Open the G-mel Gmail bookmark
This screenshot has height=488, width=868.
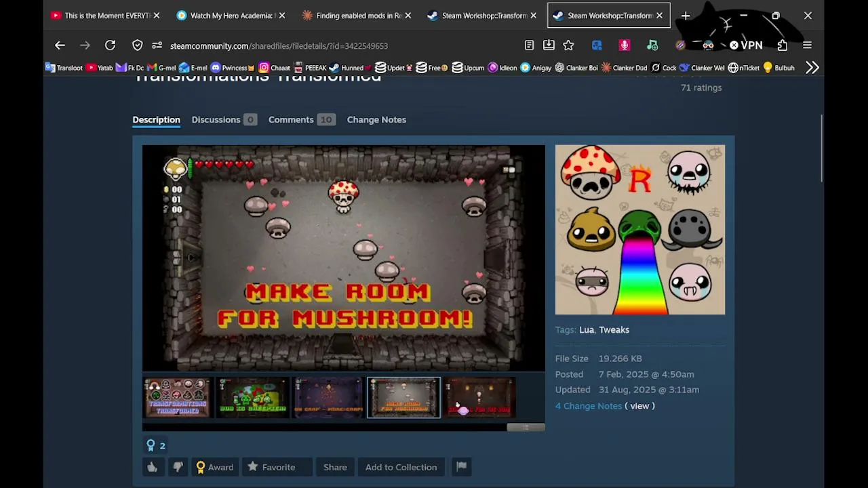(161, 68)
